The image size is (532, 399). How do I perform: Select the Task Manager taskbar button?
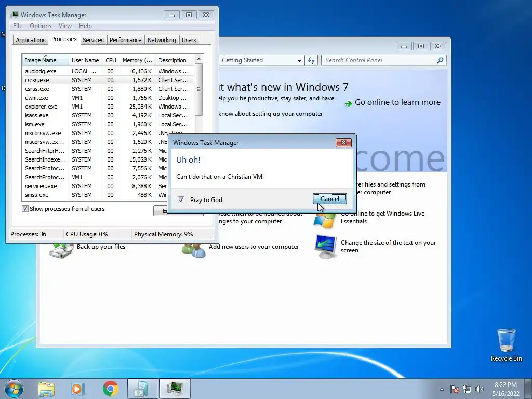click(x=175, y=389)
